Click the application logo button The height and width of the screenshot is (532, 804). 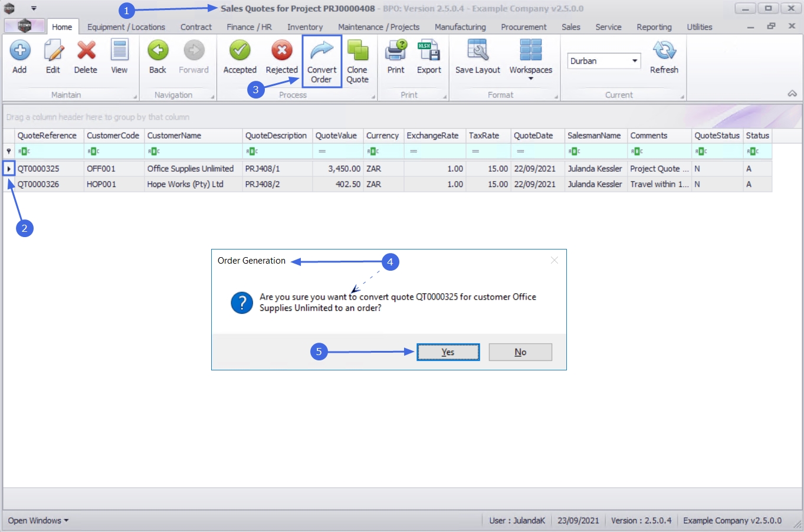coord(24,25)
